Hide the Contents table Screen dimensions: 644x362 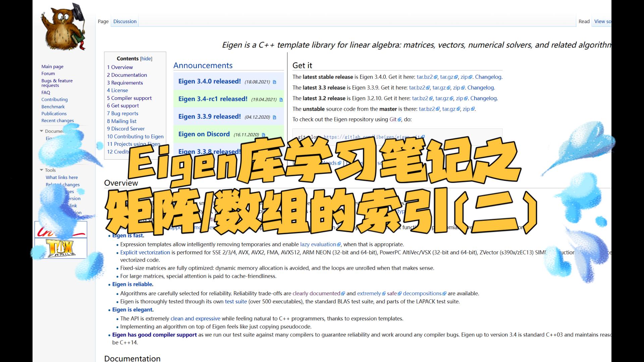pos(146,59)
